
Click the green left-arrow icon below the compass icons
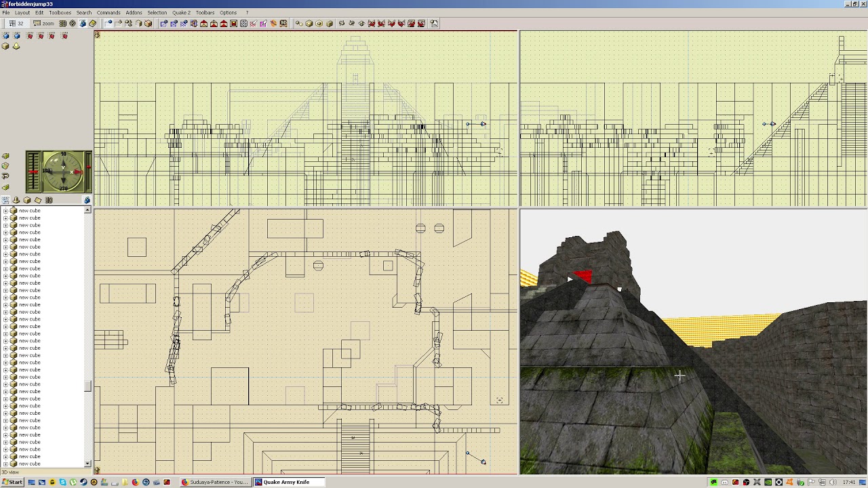coord(5,187)
